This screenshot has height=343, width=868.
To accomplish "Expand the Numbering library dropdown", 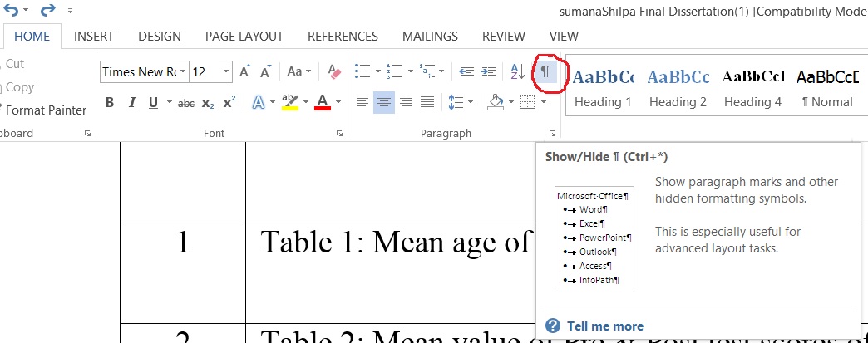I will (x=410, y=71).
